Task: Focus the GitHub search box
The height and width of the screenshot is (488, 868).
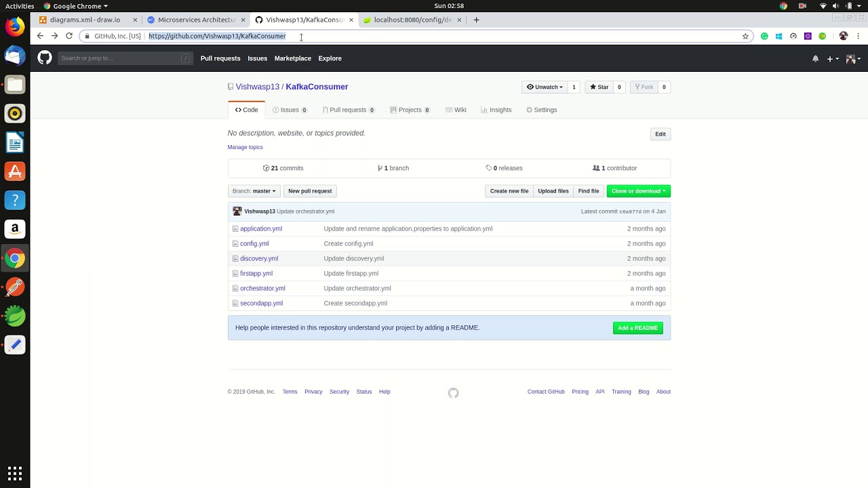Action: click(x=125, y=58)
